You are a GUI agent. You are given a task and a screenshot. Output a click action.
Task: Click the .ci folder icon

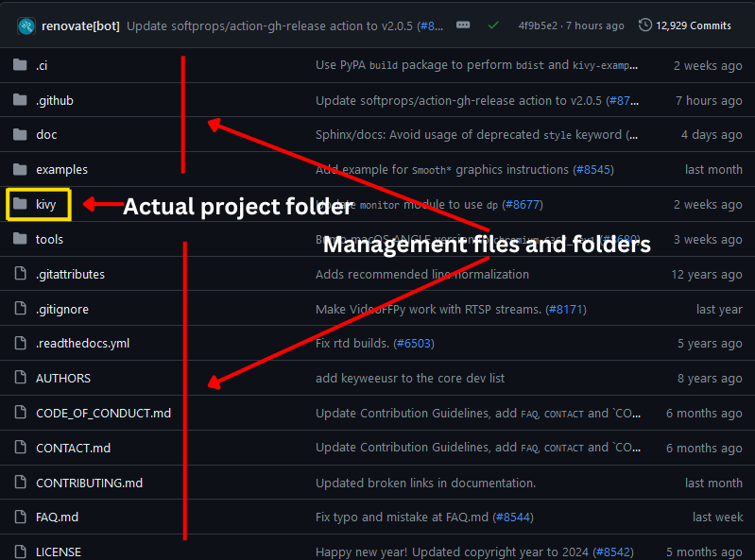click(x=20, y=65)
